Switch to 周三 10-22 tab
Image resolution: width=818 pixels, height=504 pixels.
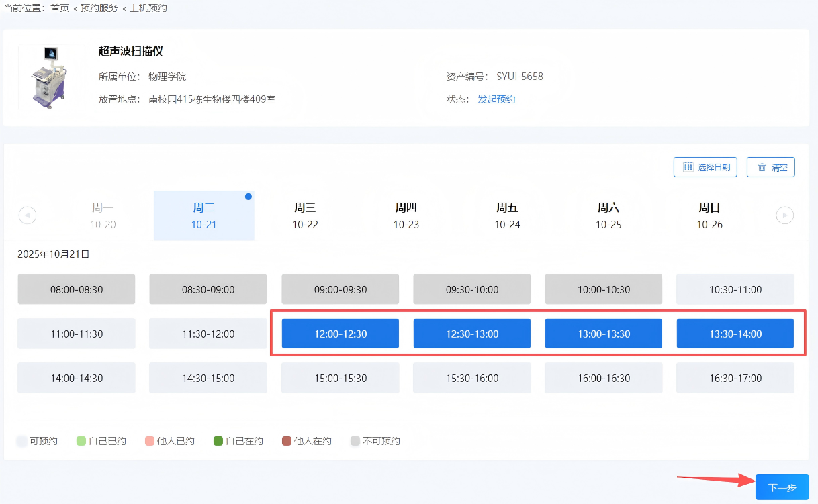click(x=305, y=215)
